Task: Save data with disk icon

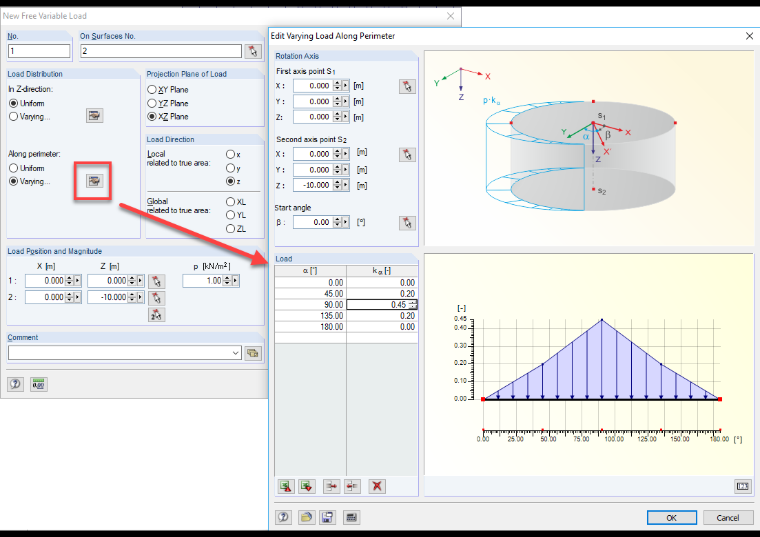Action: click(x=327, y=517)
